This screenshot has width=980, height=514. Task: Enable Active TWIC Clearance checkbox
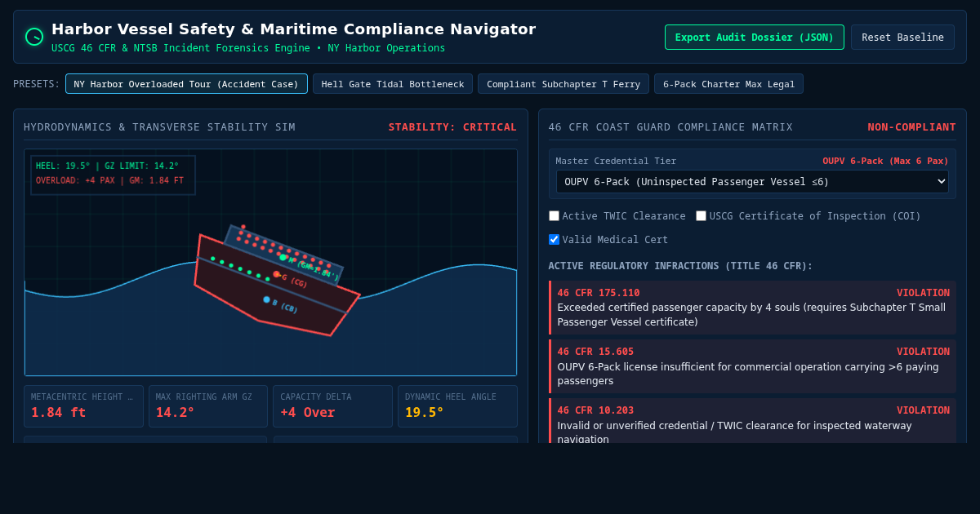tap(554, 216)
